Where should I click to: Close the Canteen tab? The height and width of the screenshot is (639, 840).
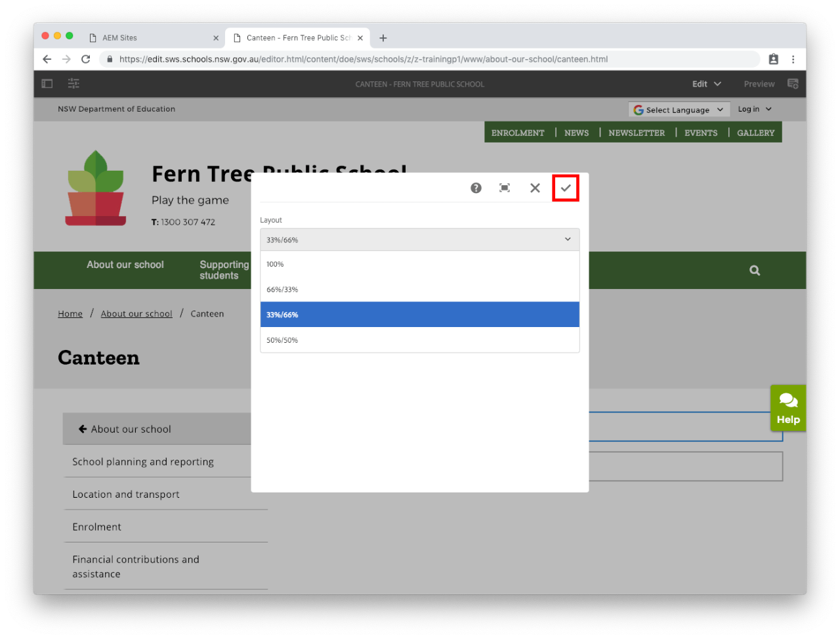360,38
